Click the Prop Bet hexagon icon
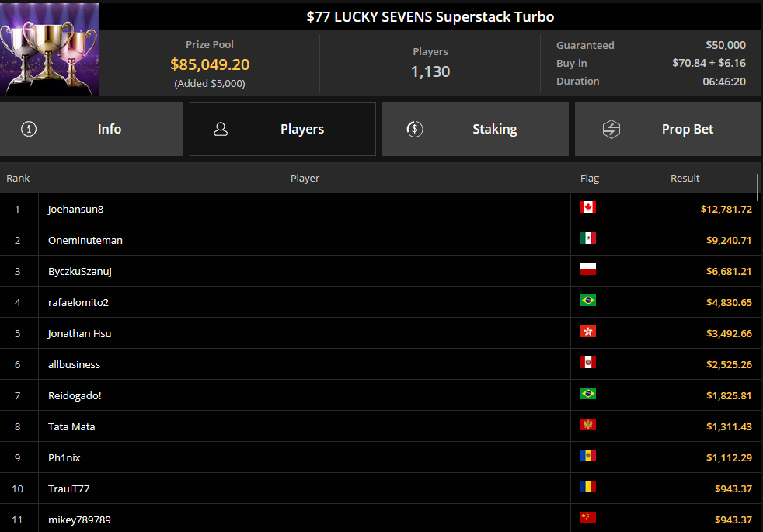This screenshot has width=763, height=532. click(611, 130)
